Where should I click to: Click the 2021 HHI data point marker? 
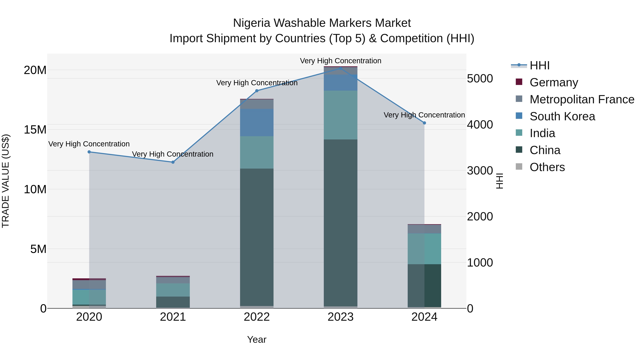tap(173, 162)
